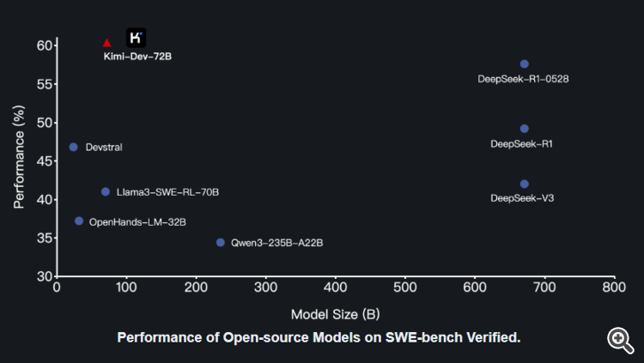Image resolution: width=644 pixels, height=363 pixels.
Task: Click the DeepSeek-R1 data point dot
Action: point(524,129)
